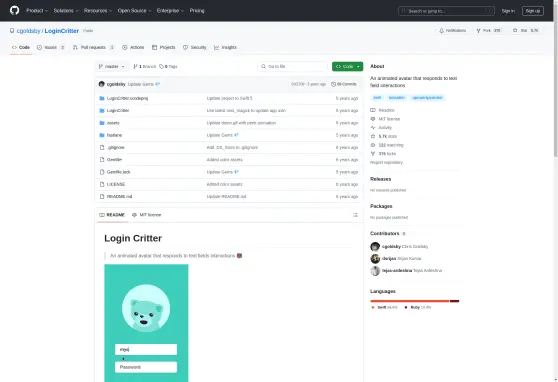Open the Gemfile file

click(x=114, y=160)
